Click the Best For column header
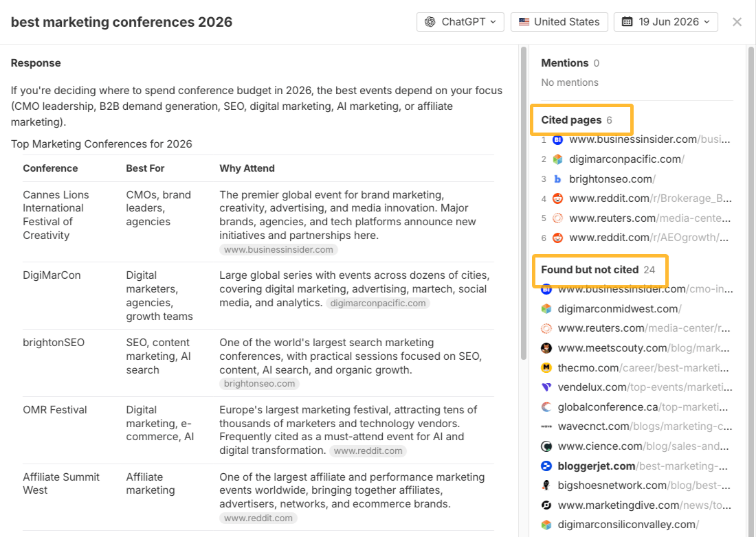The height and width of the screenshot is (537, 756). pos(145,168)
